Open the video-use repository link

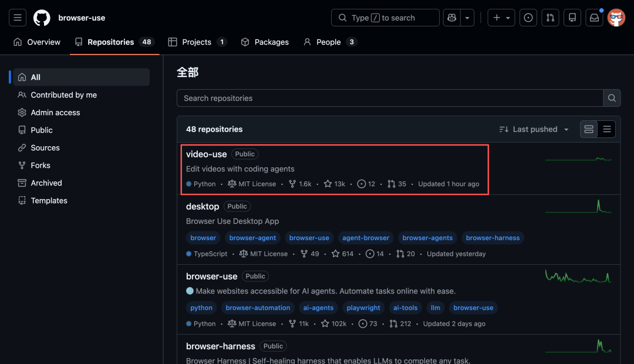coord(206,154)
